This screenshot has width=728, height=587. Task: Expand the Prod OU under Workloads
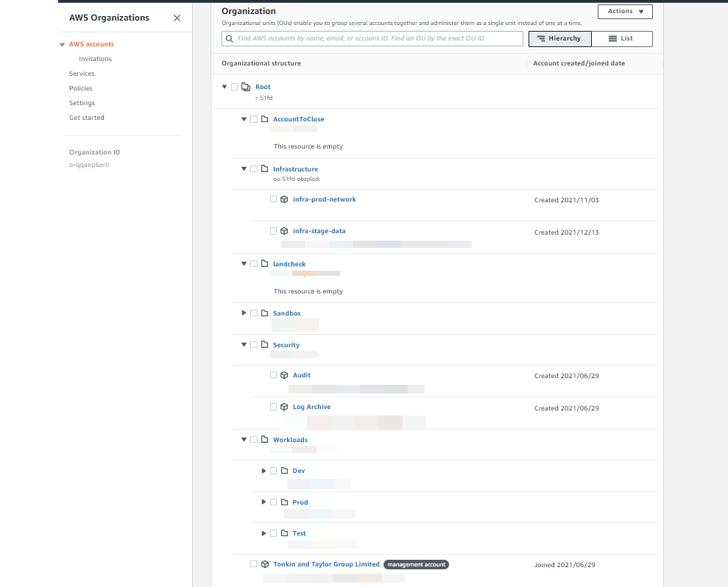click(264, 502)
